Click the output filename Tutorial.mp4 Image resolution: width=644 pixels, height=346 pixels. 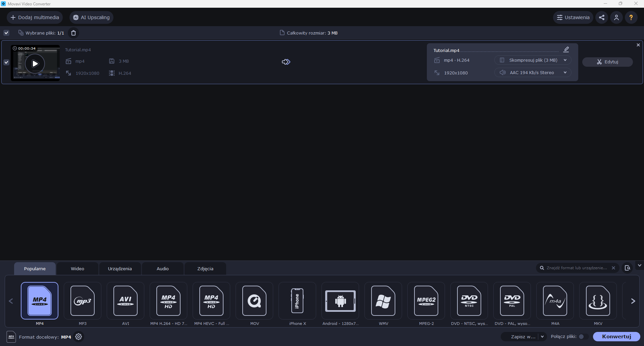446,50
